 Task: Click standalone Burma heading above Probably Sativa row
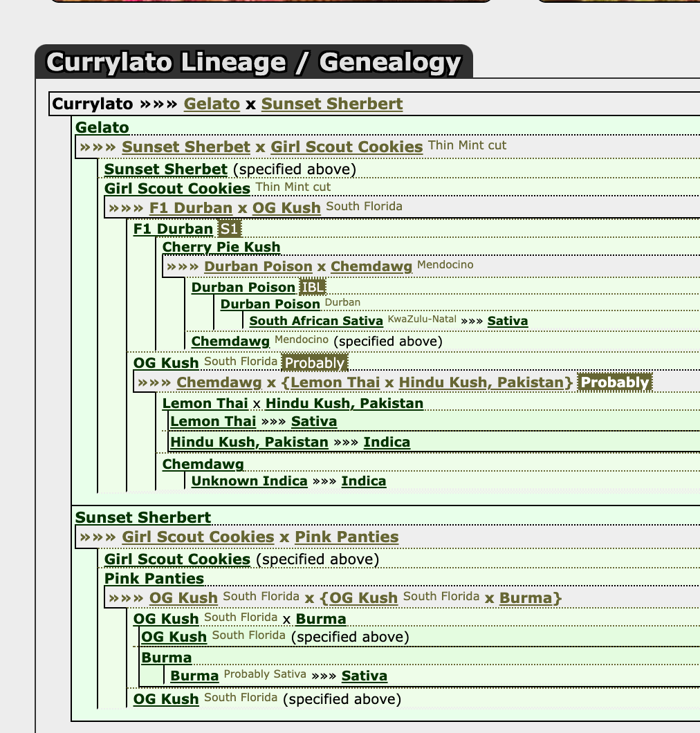coord(167,658)
